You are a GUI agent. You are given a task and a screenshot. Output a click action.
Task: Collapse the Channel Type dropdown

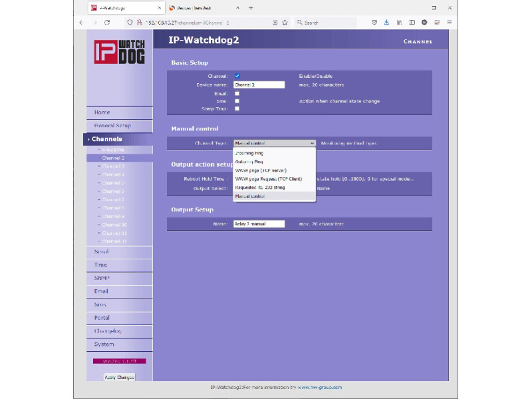275,143
